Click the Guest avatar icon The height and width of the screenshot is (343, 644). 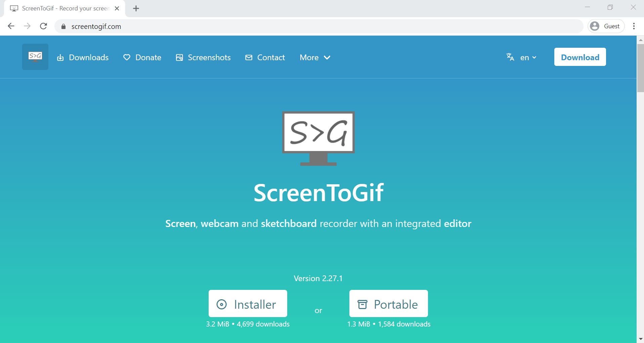click(x=595, y=26)
